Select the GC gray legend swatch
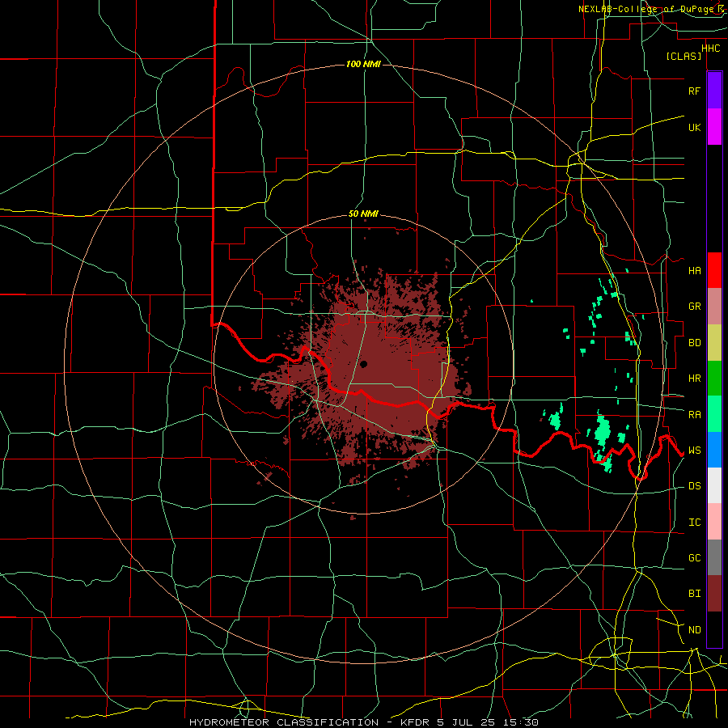Image resolution: width=728 pixels, height=728 pixels. tap(714, 557)
